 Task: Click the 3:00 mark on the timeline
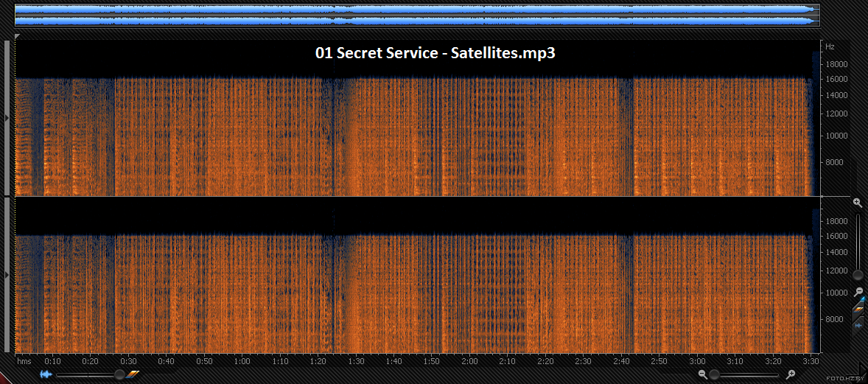(697, 361)
